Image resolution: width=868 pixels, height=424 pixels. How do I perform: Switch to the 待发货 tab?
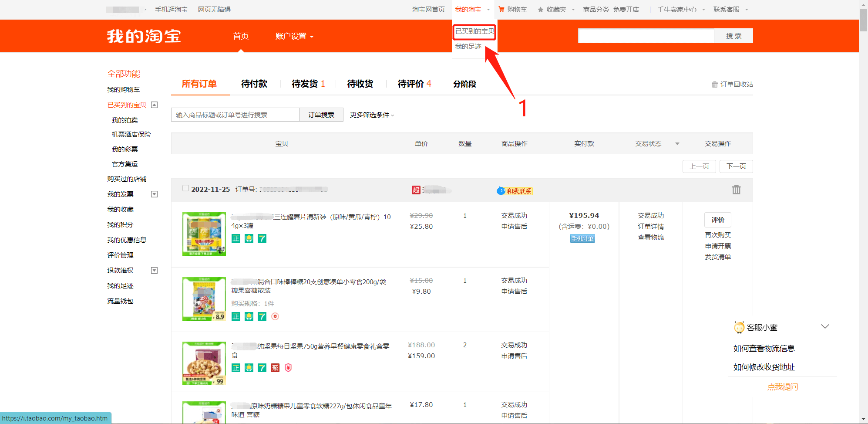(x=308, y=84)
